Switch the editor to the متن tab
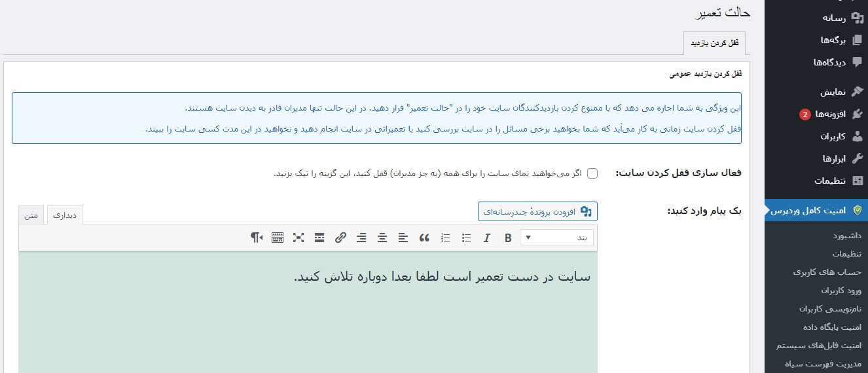Screen dimensions: 868x373 tap(31, 215)
